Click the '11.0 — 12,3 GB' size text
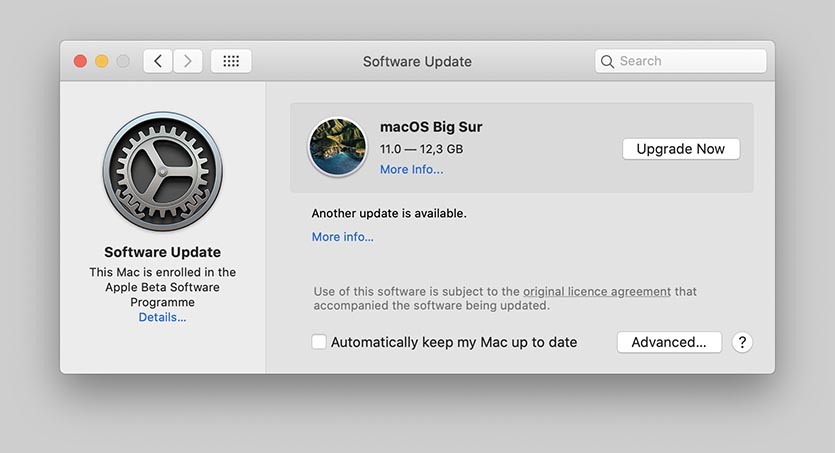 [421, 149]
